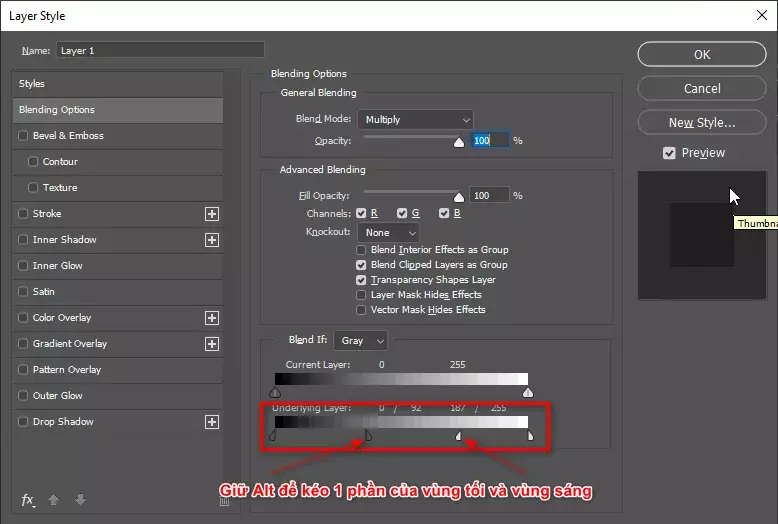Click Underlying Layer shadow handle at 92
The height and width of the screenshot is (524, 778).
[x=368, y=436]
